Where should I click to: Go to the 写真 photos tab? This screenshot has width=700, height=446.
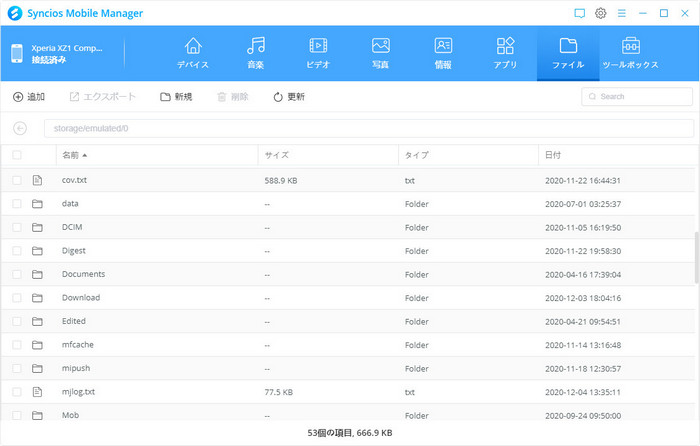click(380, 53)
